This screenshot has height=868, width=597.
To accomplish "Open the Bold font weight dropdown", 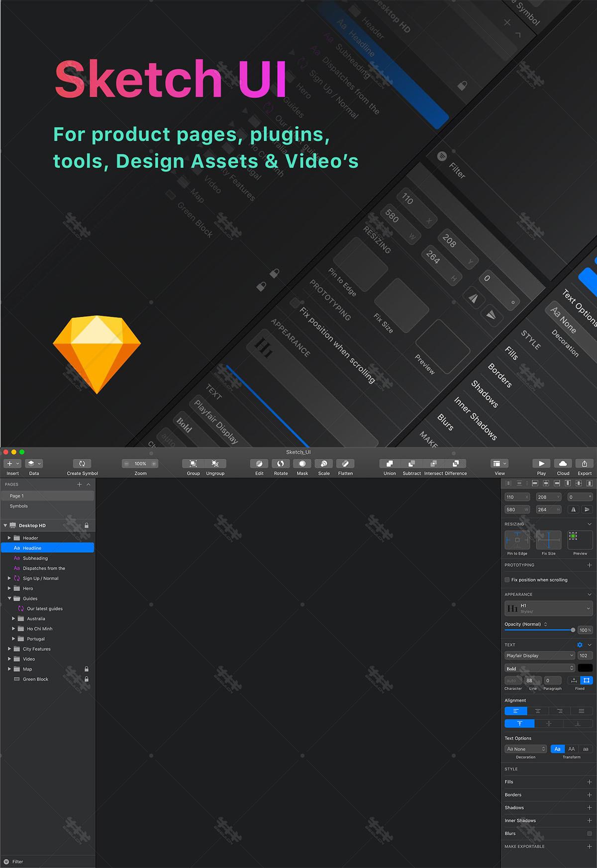I will coord(540,668).
